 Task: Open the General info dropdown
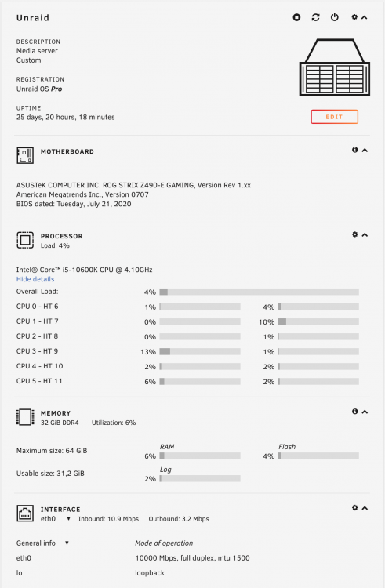tap(67, 543)
